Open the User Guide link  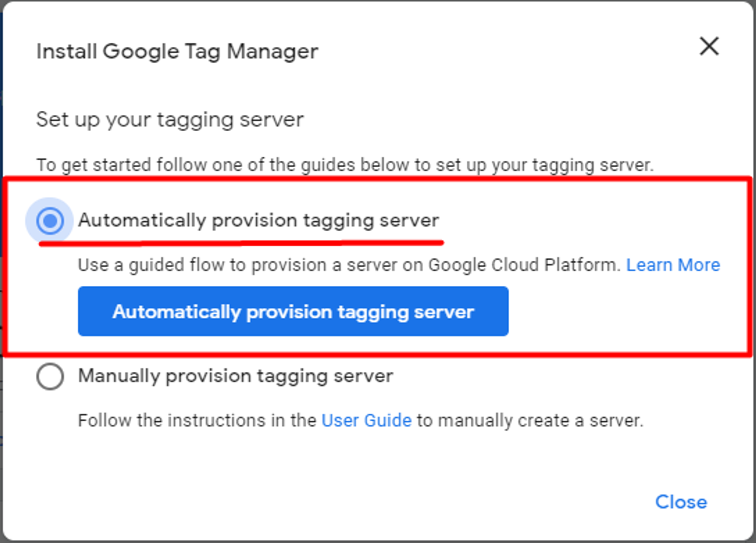pyautogui.click(x=366, y=421)
